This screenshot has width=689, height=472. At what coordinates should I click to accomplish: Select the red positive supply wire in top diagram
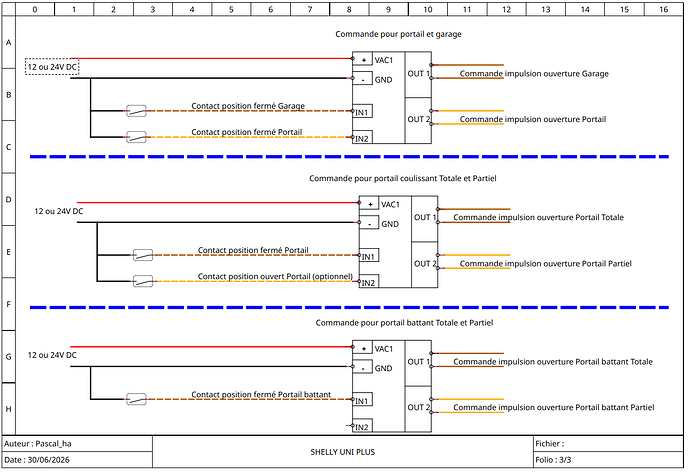point(212,58)
